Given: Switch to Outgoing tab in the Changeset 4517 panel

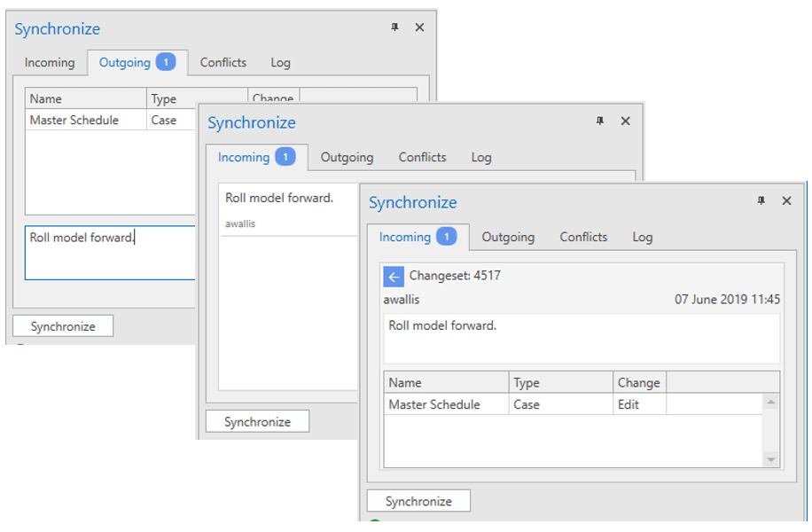Looking at the screenshot, I should (508, 238).
